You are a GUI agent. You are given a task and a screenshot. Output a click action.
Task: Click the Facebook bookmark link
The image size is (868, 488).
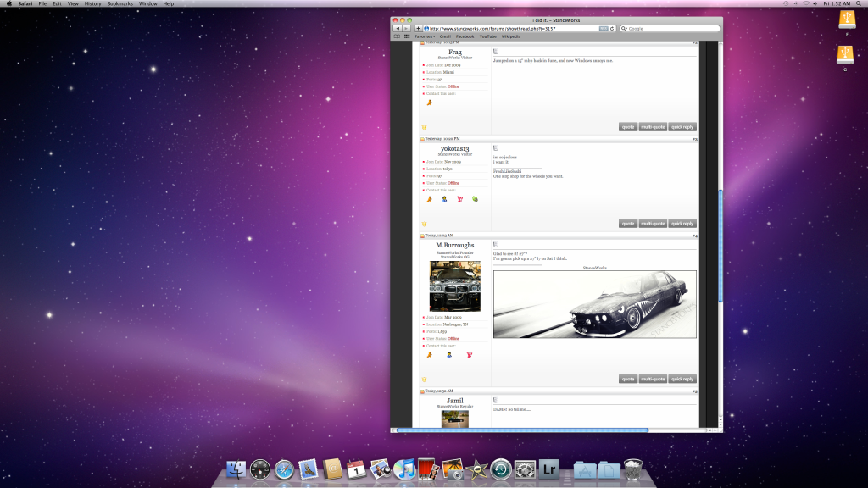465,36
